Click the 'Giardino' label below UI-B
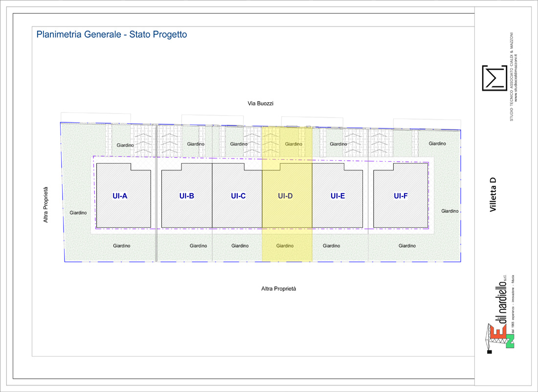The height and width of the screenshot is (392, 538). (x=198, y=246)
